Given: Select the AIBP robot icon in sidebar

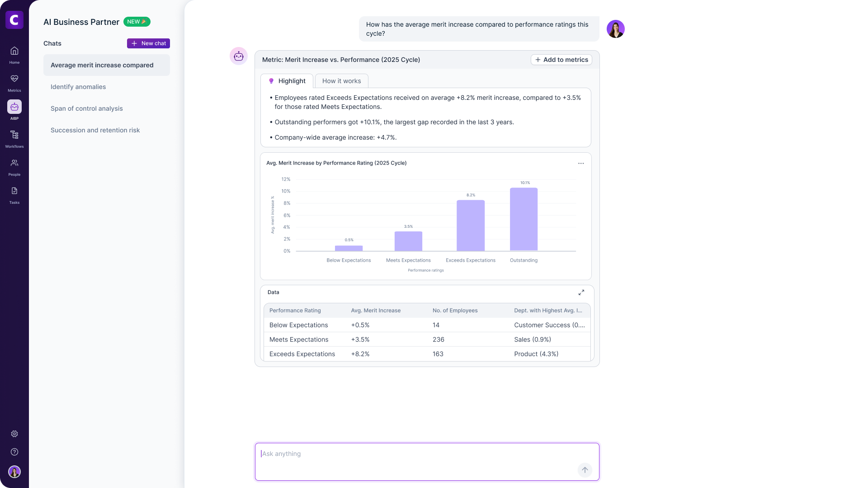Looking at the screenshot, I should click(14, 107).
